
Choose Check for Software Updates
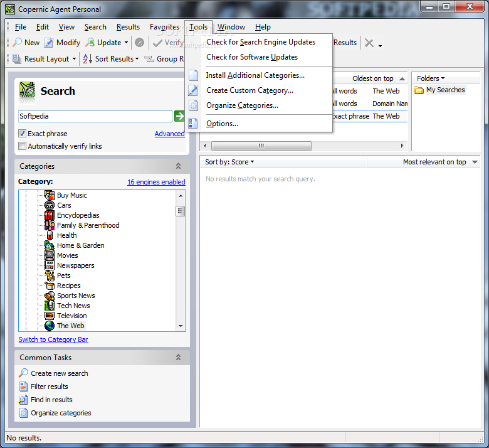click(252, 57)
